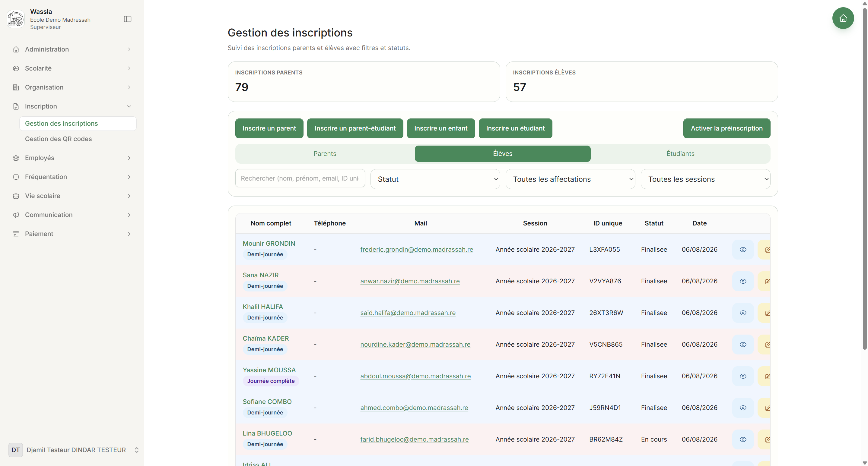The height and width of the screenshot is (466, 868).
Task: Click the Paiement card icon
Action: point(16,234)
